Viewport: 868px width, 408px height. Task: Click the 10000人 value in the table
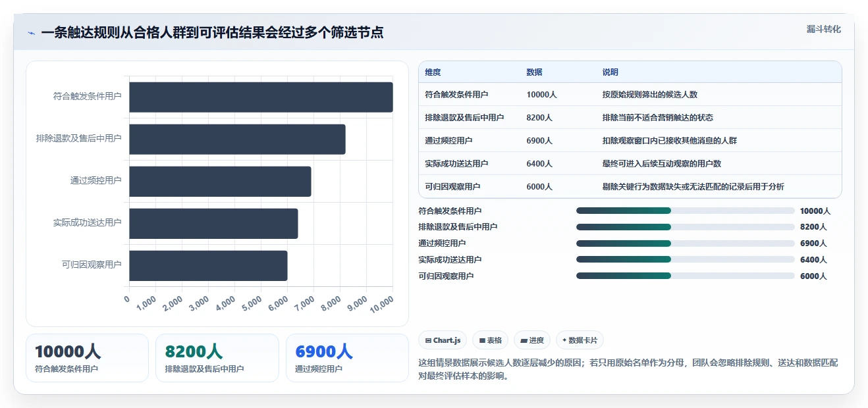[542, 95]
